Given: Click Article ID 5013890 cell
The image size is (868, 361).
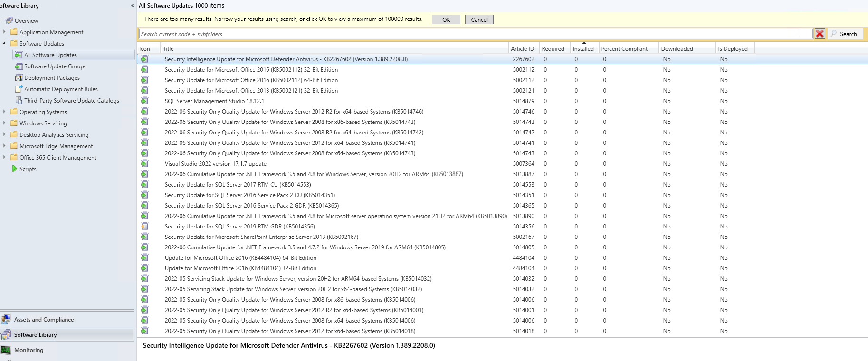Looking at the screenshot, I should [524, 216].
